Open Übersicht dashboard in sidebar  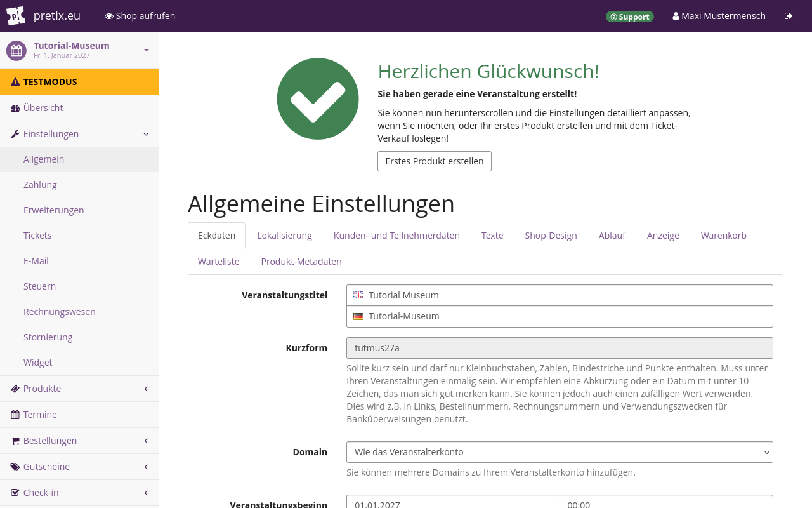79,108
